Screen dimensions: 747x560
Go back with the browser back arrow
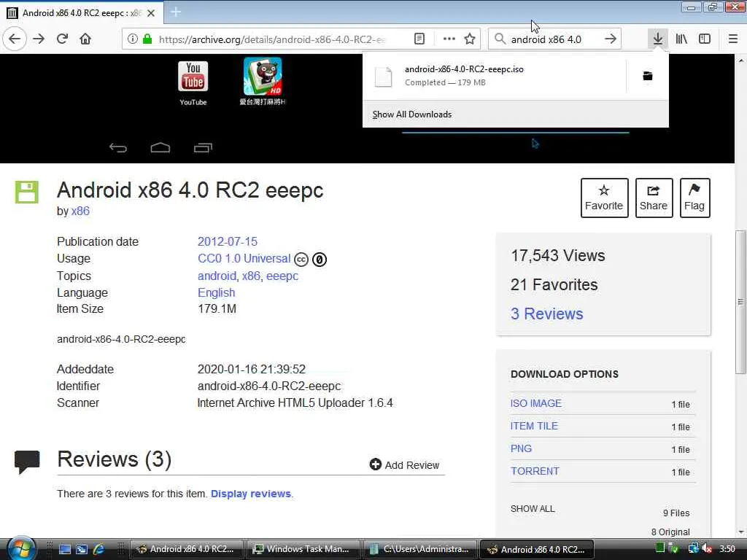coord(15,39)
